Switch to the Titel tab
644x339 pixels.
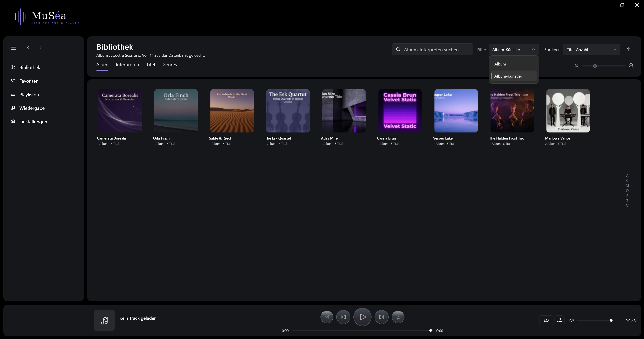pos(151,64)
